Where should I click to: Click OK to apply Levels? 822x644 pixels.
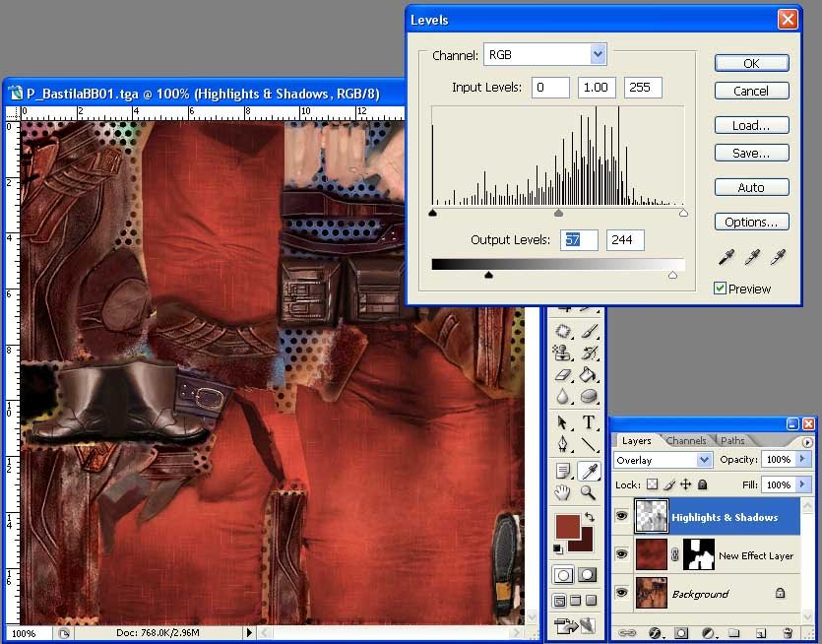click(751, 63)
